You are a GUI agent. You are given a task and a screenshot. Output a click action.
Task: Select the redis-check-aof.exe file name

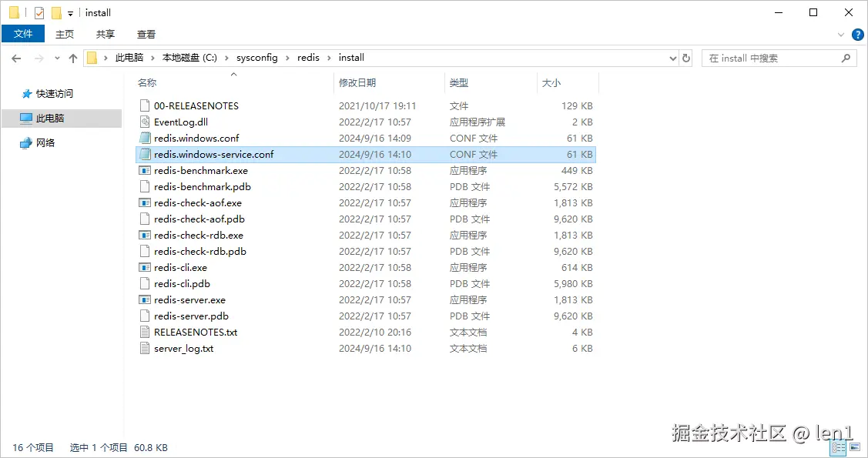(198, 203)
